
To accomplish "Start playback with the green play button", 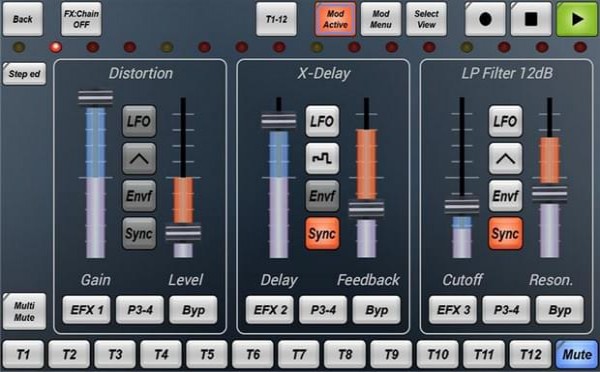I will (x=577, y=19).
